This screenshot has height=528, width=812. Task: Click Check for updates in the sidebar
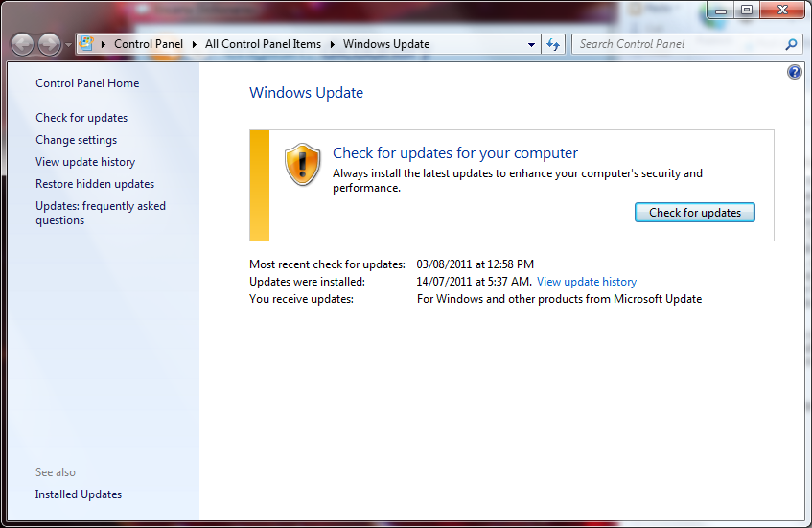81,118
